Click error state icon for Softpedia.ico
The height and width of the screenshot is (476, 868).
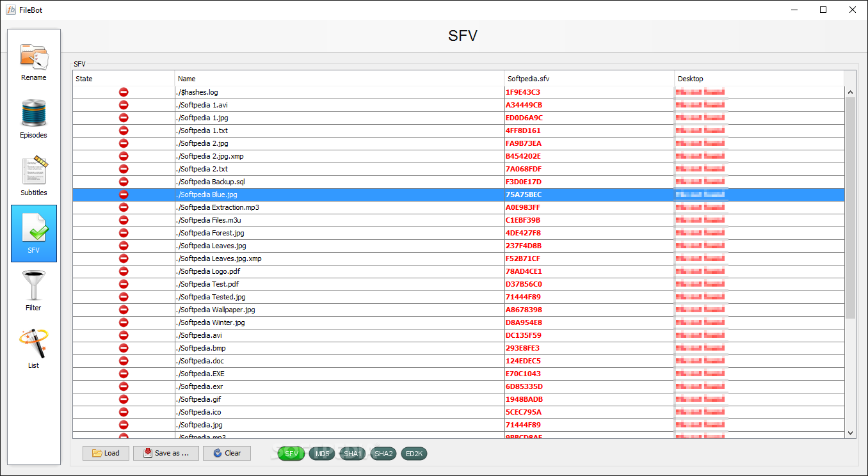coord(124,412)
